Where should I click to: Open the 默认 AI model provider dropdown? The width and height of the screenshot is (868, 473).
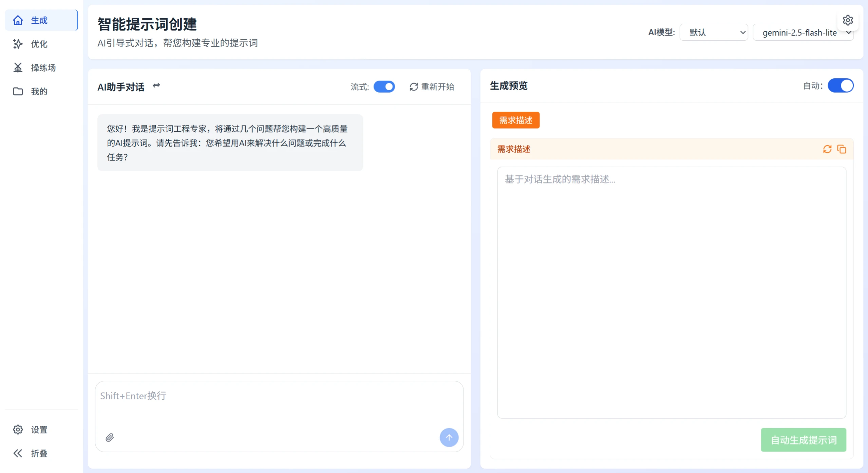coord(714,33)
